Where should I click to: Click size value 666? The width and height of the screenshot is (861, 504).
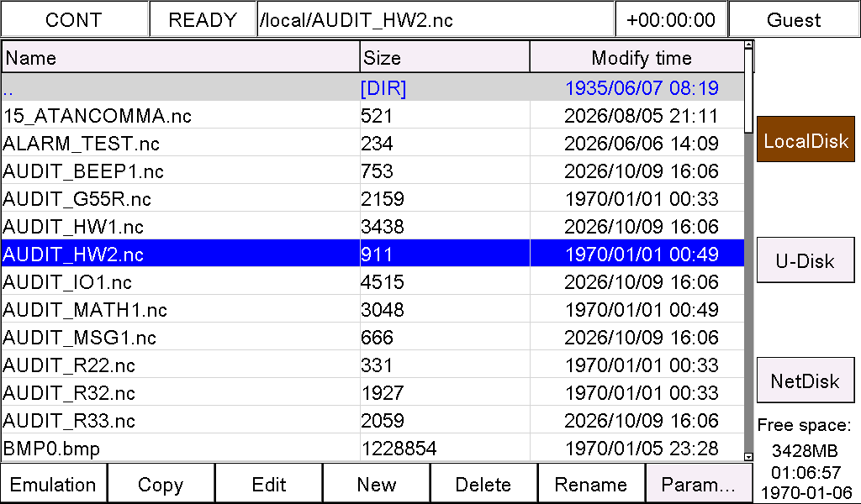(377, 338)
